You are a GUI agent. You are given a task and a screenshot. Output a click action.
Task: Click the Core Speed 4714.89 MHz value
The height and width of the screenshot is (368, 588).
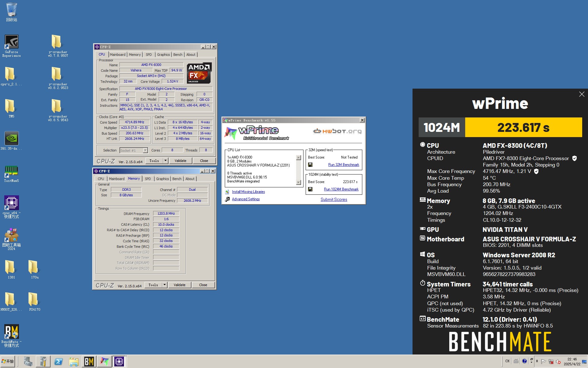click(134, 122)
